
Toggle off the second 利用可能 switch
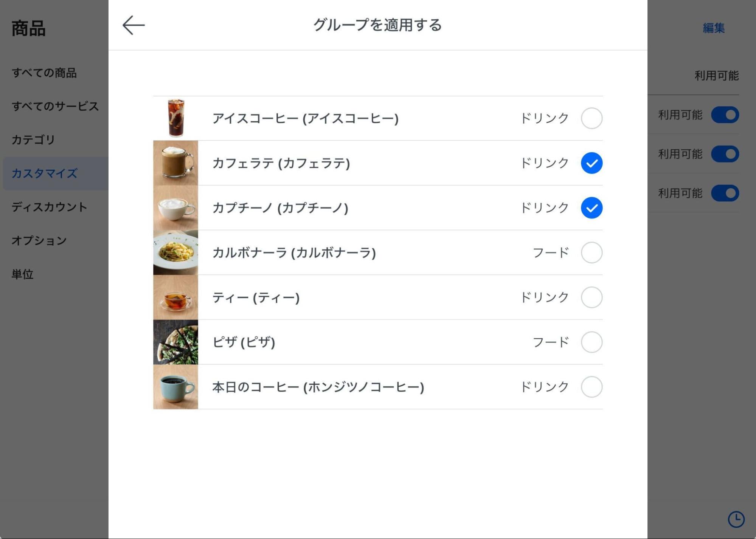point(726,154)
